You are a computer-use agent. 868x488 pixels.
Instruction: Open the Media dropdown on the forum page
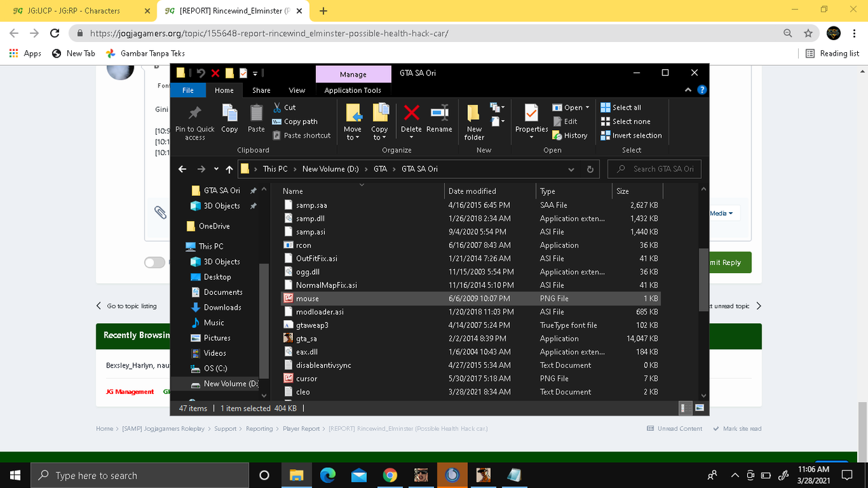coord(721,213)
